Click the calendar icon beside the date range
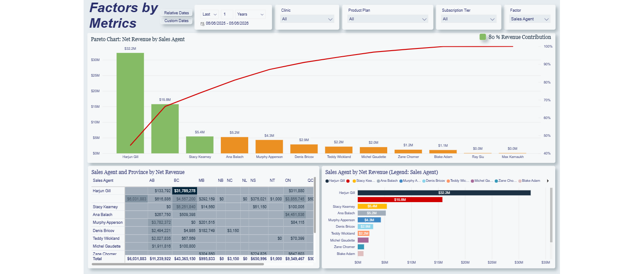The height and width of the screenshot is (274, 644). point(202,24)
